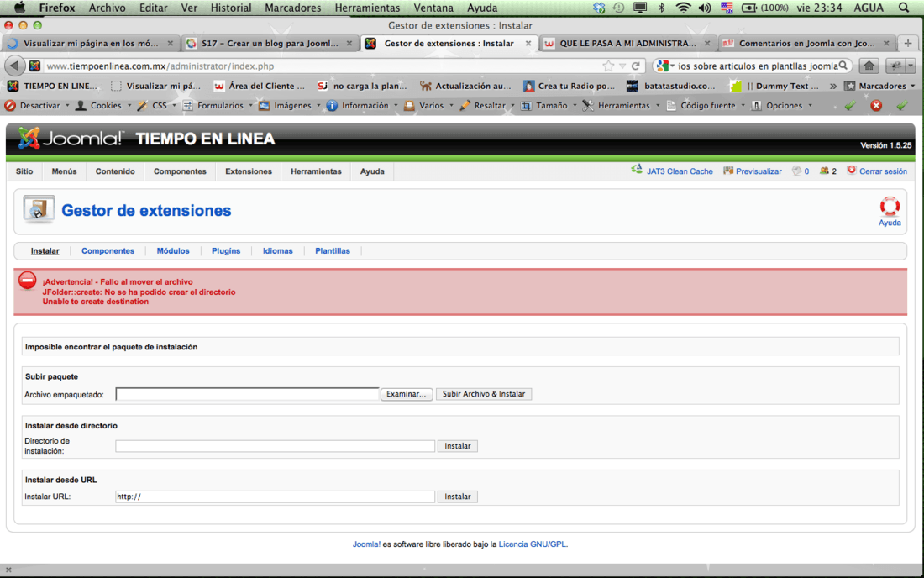The image size is (924, 578).
Task: Open the Ayuda lifebuoy help icon
Action: 890,206
